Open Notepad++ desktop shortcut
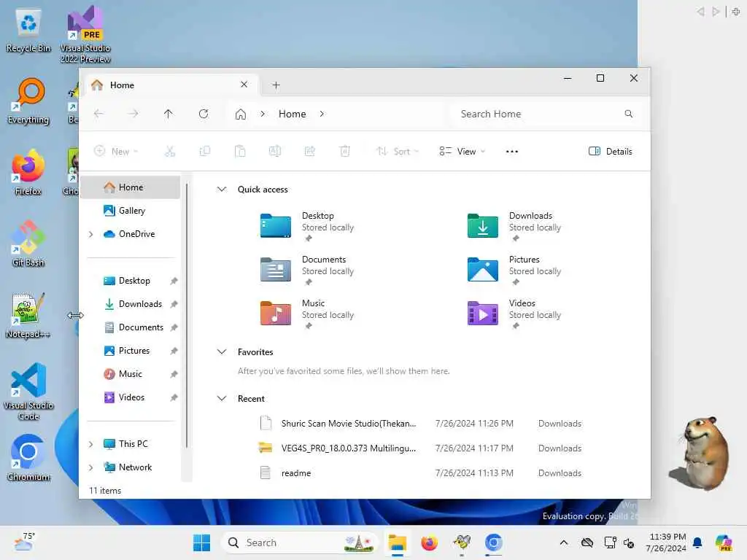 tap(28, 315)
